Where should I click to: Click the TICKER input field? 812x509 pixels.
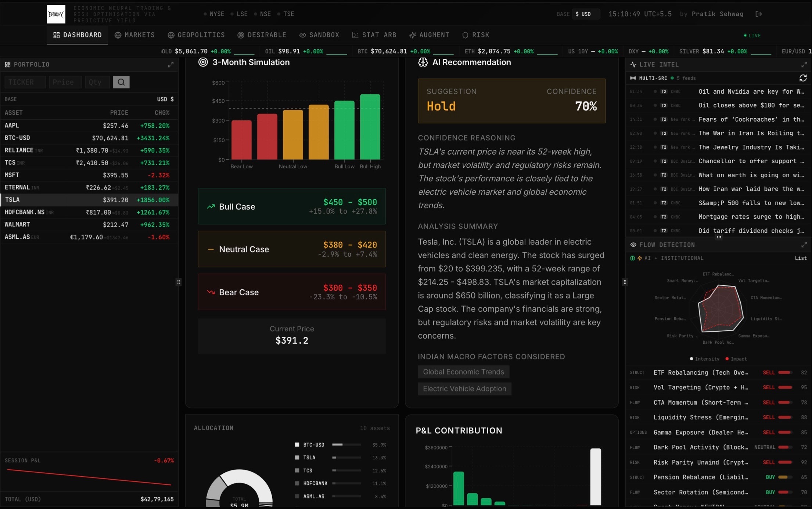(25, 82)
